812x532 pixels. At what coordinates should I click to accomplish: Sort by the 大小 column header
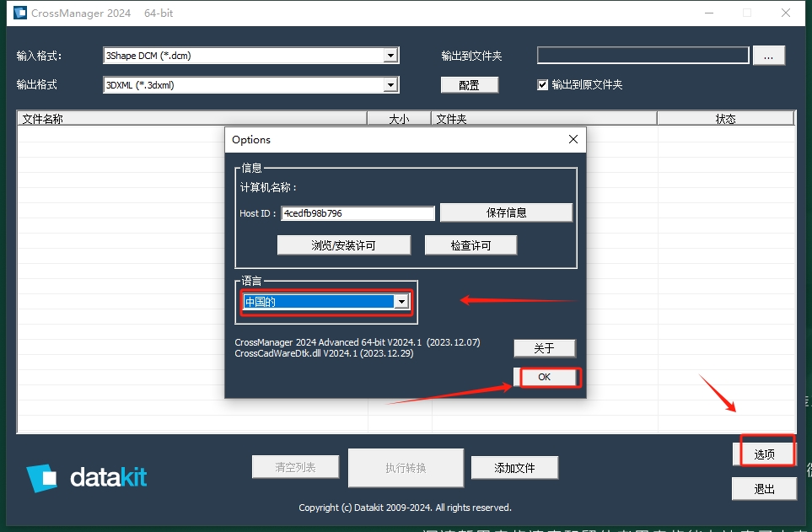pyautogui.click(x=399, y=119)
